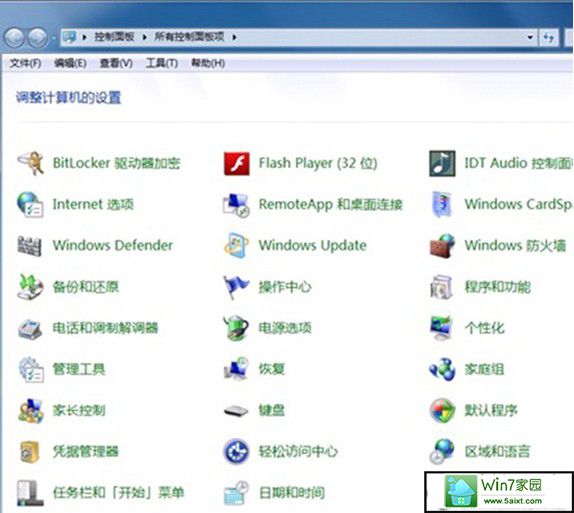Open the Internet 选项 link text
Screen dimensions: 574x513
coord(93,204)
